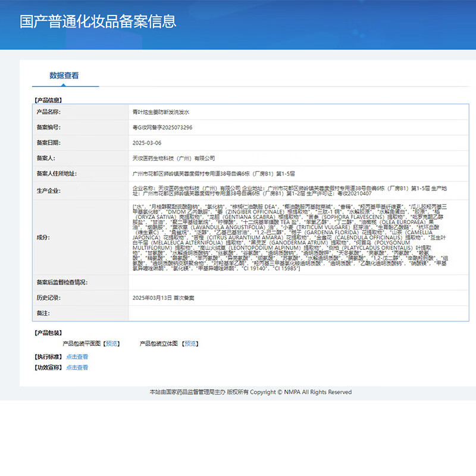Click the NMPA copyright footer text
This screenshot has width=476, height=476.
pos(250,392)
